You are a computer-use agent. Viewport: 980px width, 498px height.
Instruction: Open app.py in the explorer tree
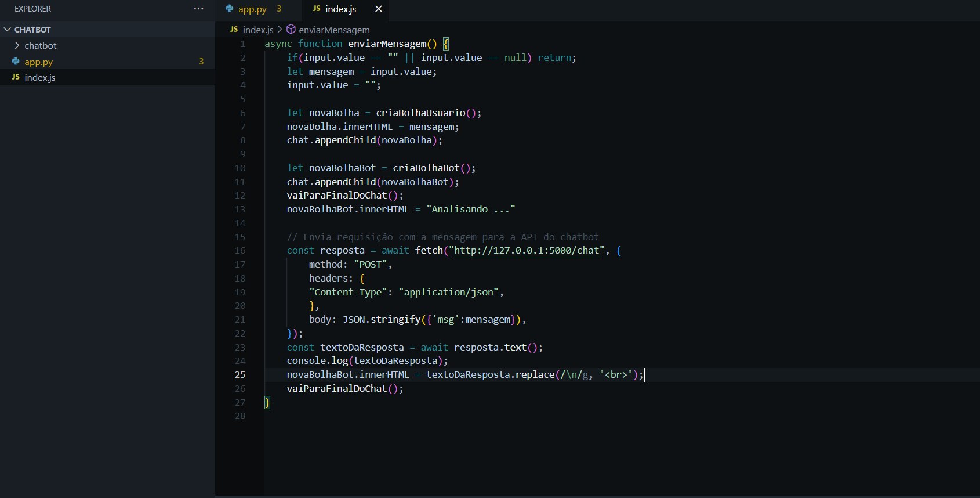tap(107, 62)
